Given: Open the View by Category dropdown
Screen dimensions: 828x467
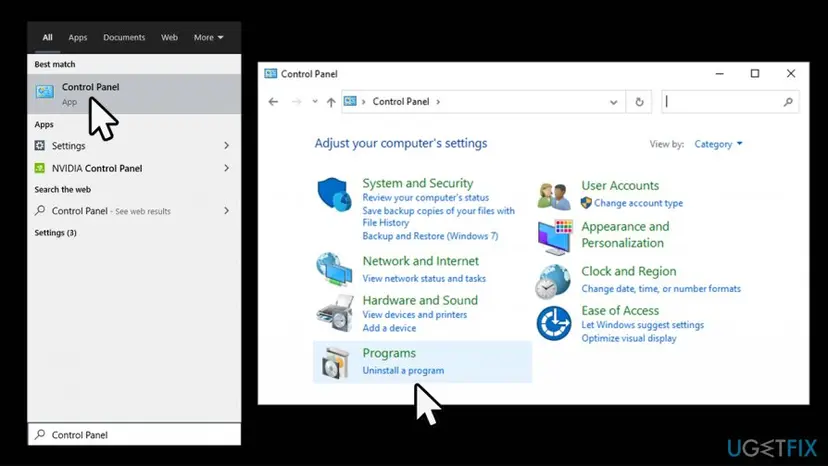Looking at the screenshot, I should [x=718, y=144].
